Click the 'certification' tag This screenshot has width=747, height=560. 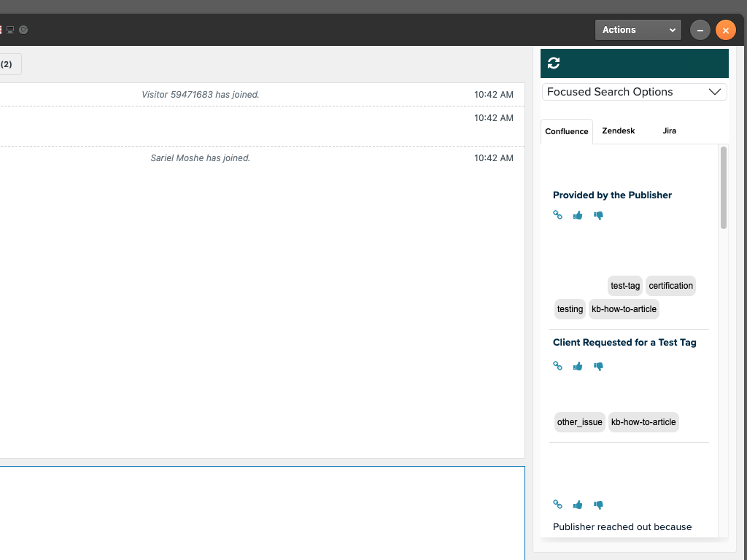pyautogui.click(x=670, y=286)
